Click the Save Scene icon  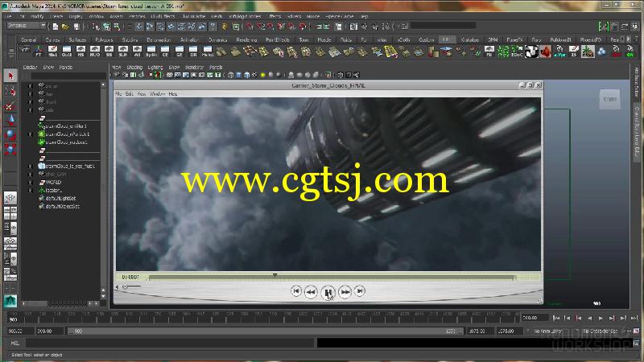[76, 27]
